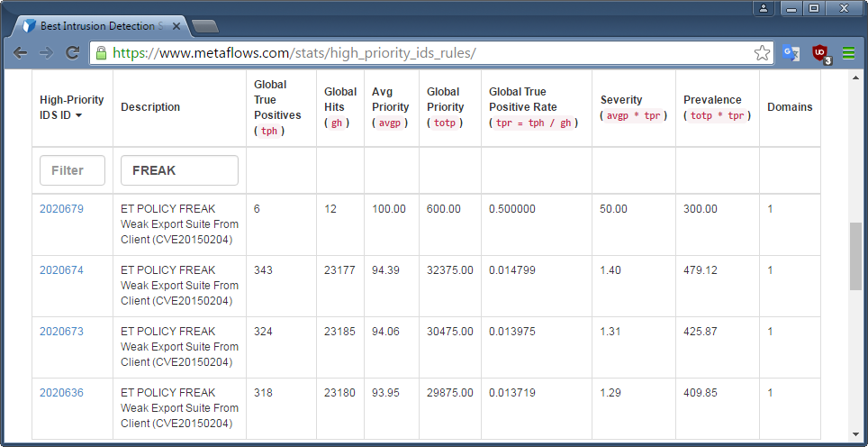Click the IDS ID Filter input box
Viewport: 868px width, 447px height.
click(x=73, y=170)
